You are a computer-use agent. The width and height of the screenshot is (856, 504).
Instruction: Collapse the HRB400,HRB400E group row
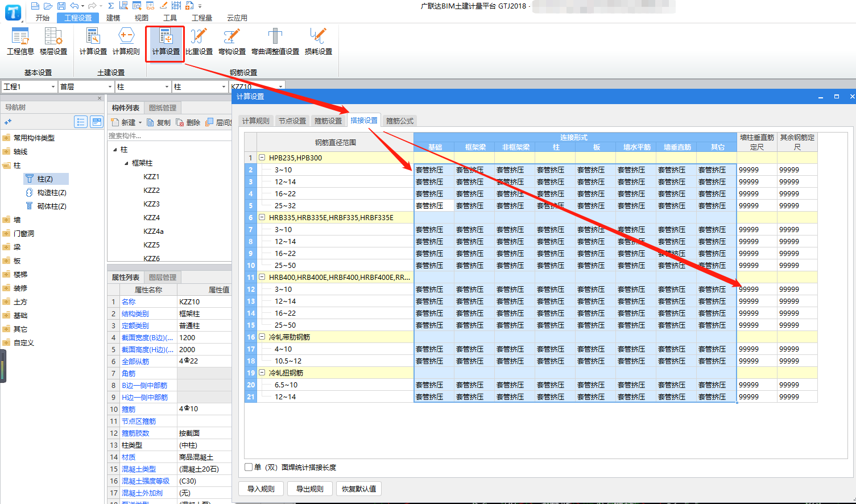[x=262, y=277]
